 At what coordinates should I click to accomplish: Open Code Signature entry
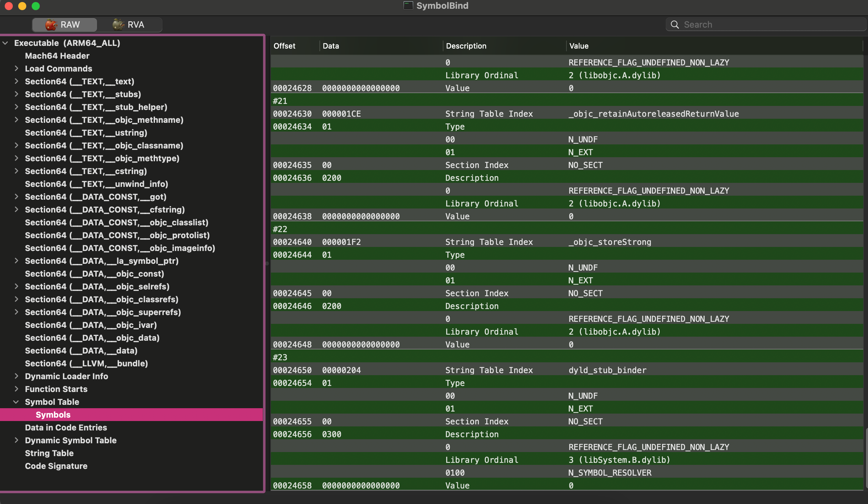[56, 466]
